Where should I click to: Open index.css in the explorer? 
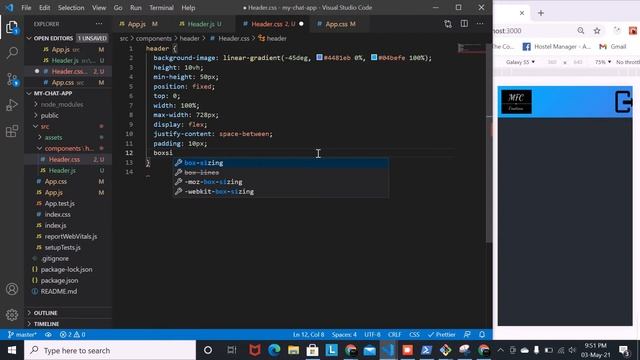click(x=58, y=214)
